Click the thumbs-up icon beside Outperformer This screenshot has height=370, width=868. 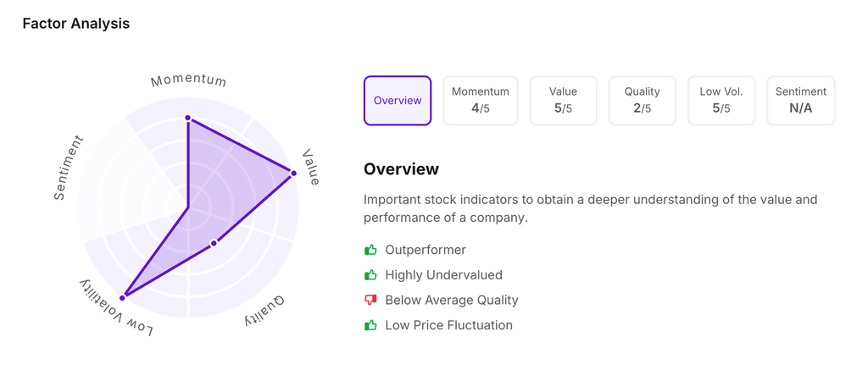(x=370, y=250)
